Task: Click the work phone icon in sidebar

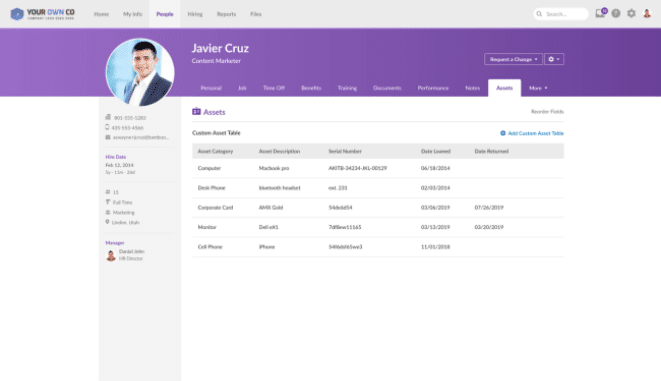Action: click(108, 117)
